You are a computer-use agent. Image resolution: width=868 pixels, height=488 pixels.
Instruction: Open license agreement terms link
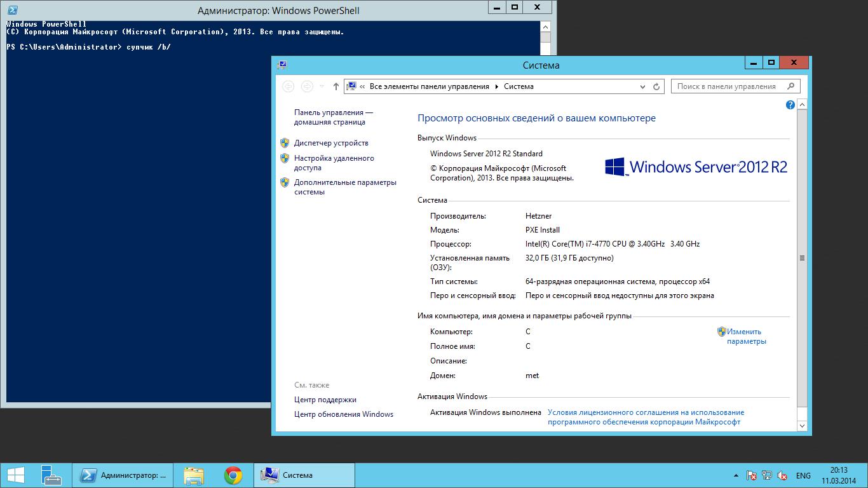(x=646, y=417)
